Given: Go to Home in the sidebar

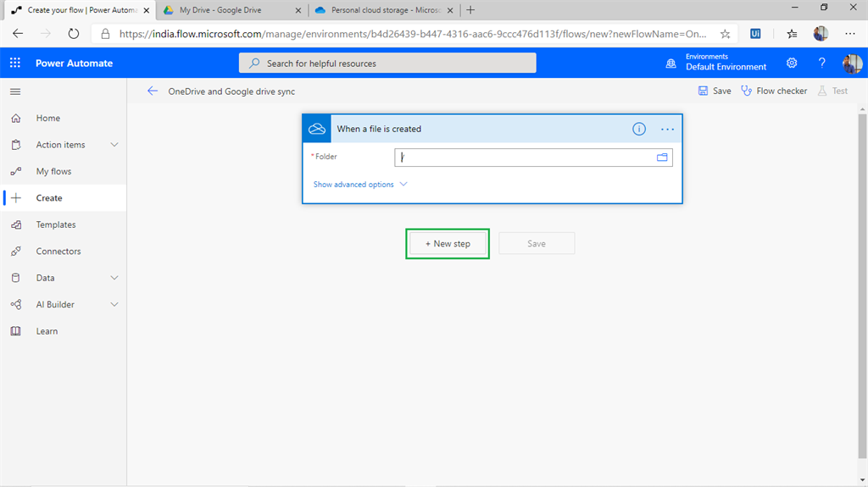Looking at the screenshot, I should click(x=48, y=118).
